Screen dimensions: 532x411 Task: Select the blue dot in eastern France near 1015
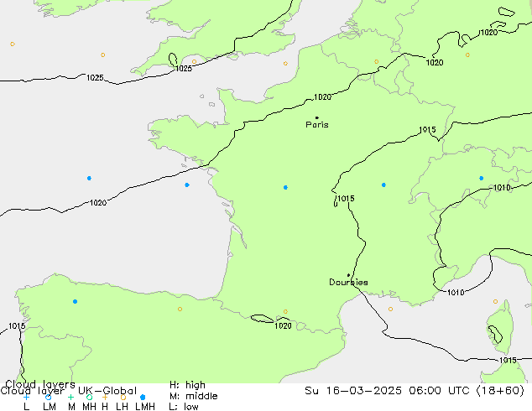383,185
